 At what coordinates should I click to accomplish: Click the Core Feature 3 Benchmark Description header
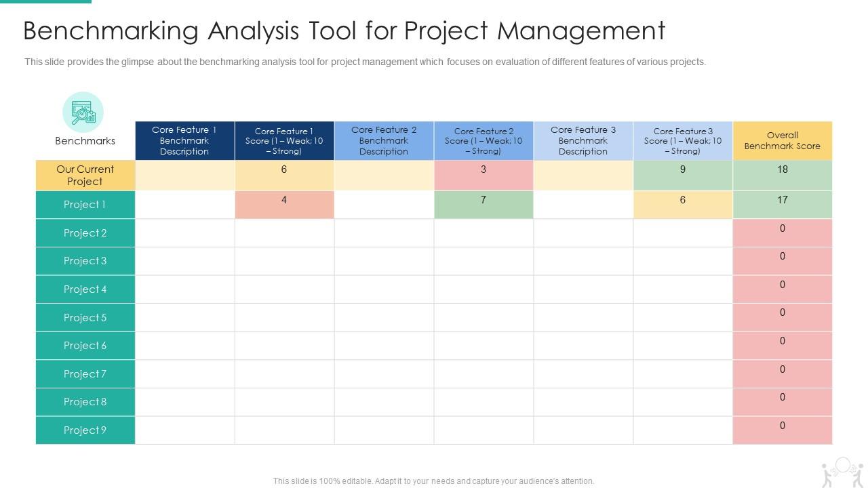click(x=583, y=140)
